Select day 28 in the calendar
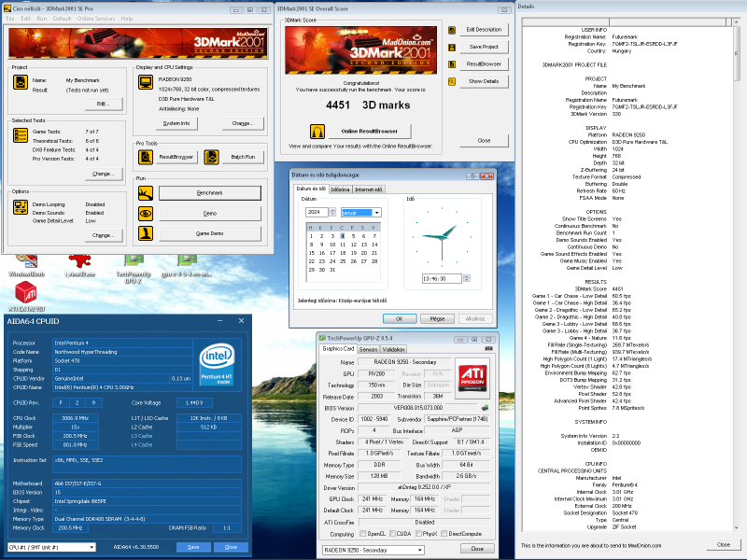Screen dimensions: 747x560 pyautogui.click(x=374, y=261)
